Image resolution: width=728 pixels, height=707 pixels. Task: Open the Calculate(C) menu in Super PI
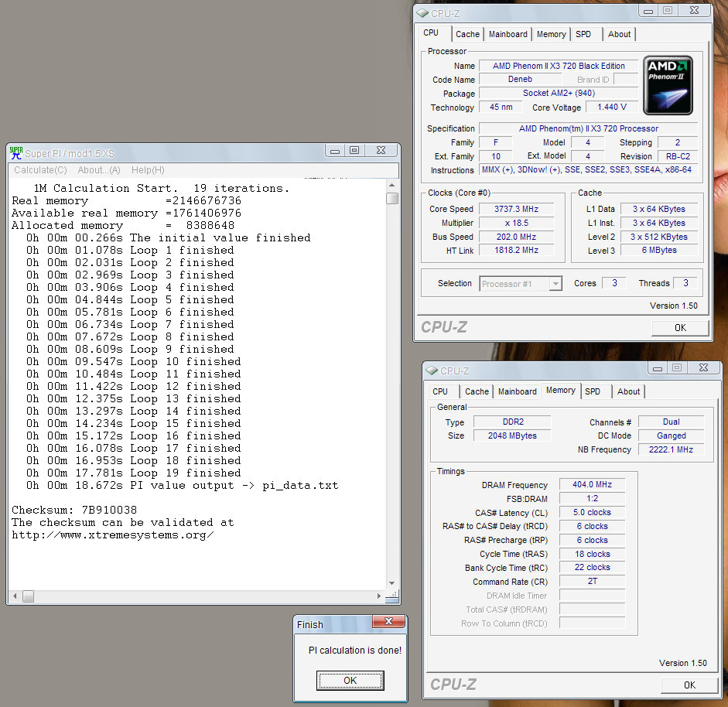point(40,170)
